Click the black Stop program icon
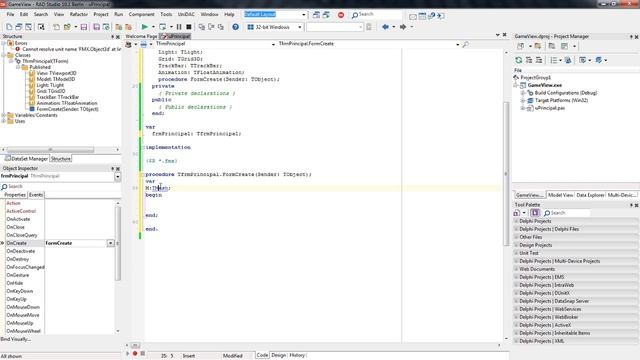Viewport: 640px width, 360px height. 189,27
